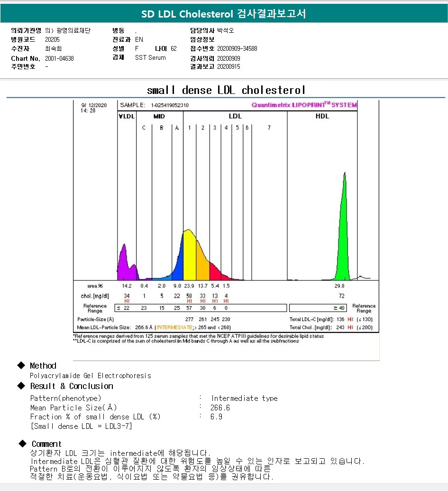Viewport: 448px width, 491px height.
Task: Click the "Mean Particle Size(Å)" row label
Action: coord(73,408)
